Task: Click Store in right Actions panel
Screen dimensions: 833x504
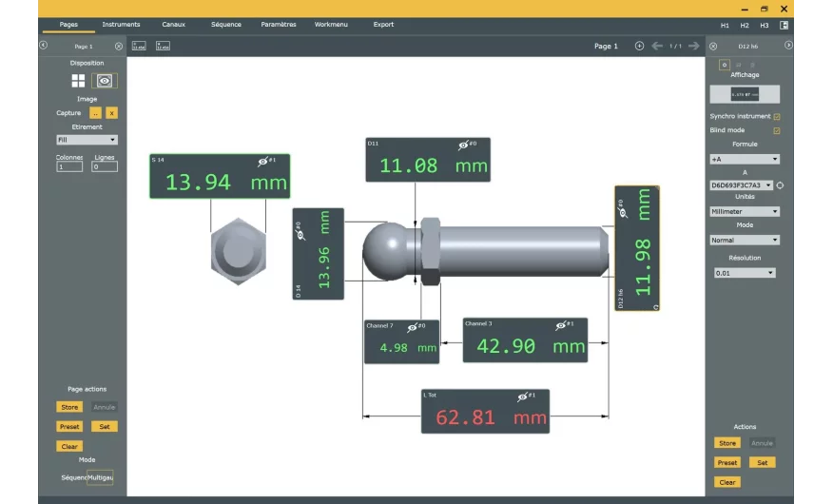Action: coord(727,443)
